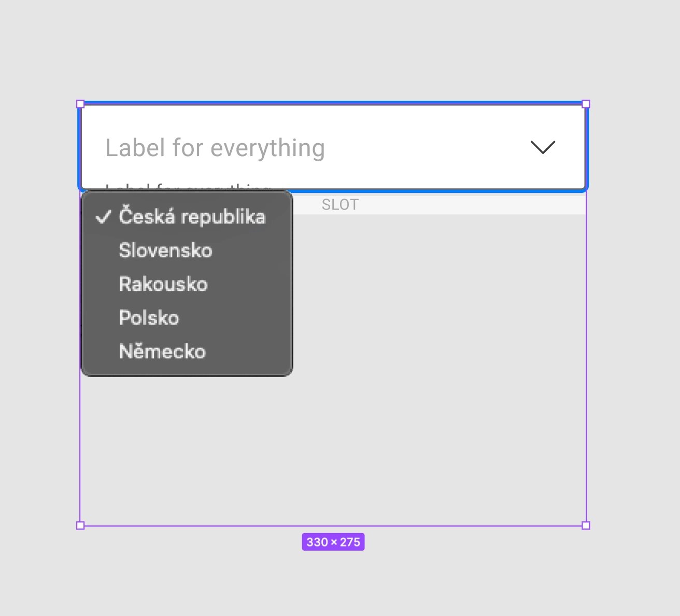680x616 pixels.
Task: Click the top-left selection handle
Action: tap(80, 104)
